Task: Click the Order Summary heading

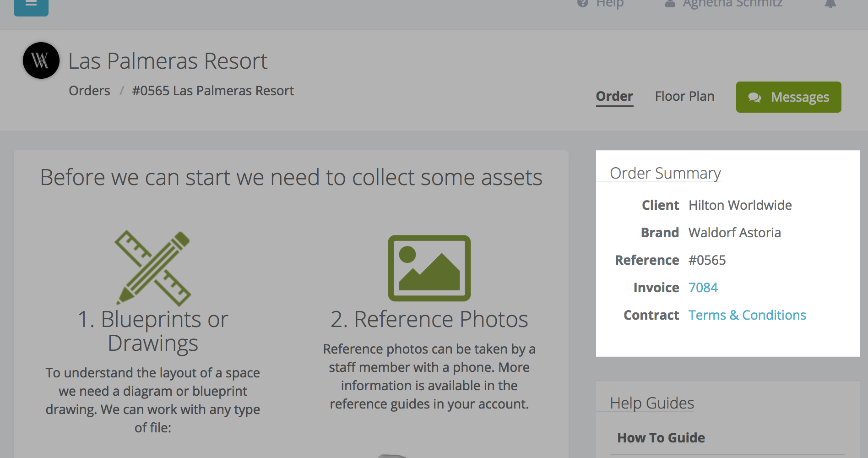Action: (665, 173)
